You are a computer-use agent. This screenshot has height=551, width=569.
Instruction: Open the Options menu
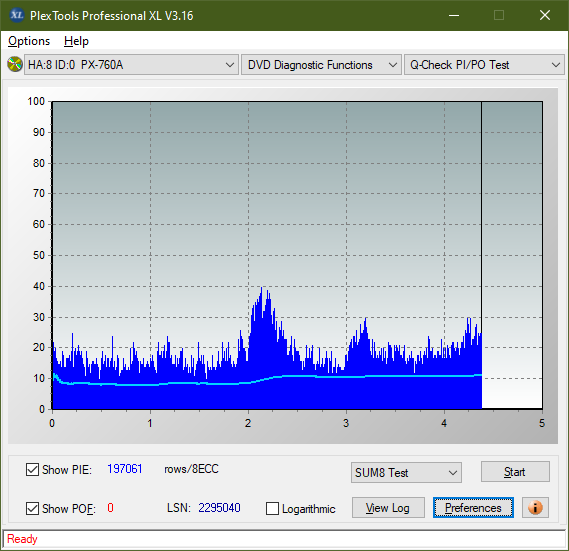coord(29,41)
